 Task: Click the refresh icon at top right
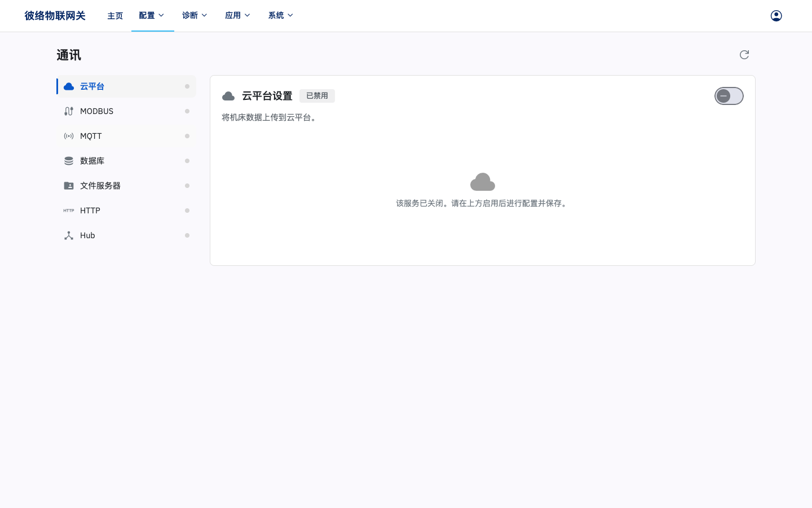(744, 55)
